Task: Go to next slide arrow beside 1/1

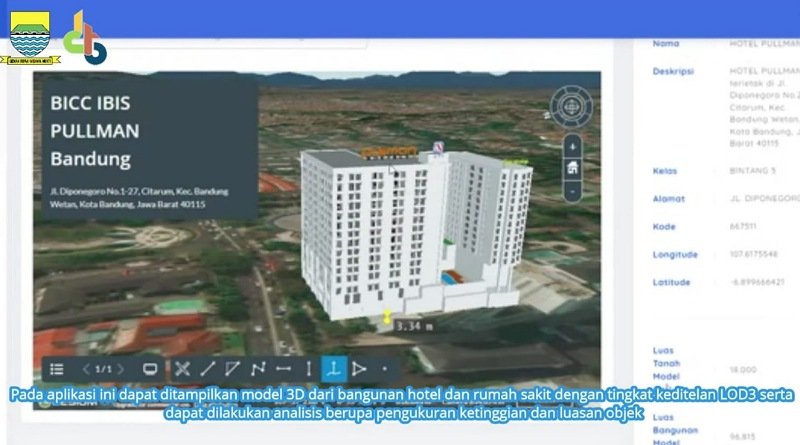Action: [x=121, y=369]
